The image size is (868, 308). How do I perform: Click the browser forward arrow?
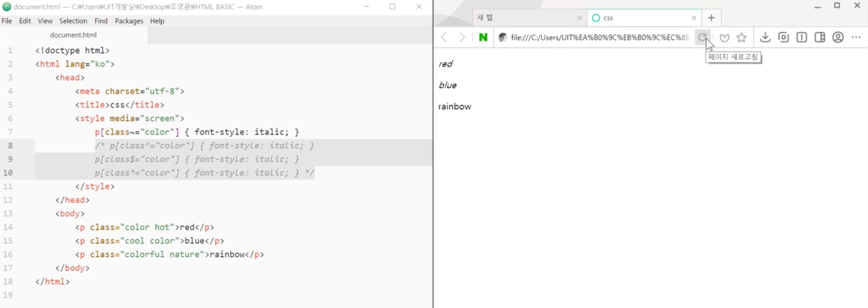click(x=462, y=37)
